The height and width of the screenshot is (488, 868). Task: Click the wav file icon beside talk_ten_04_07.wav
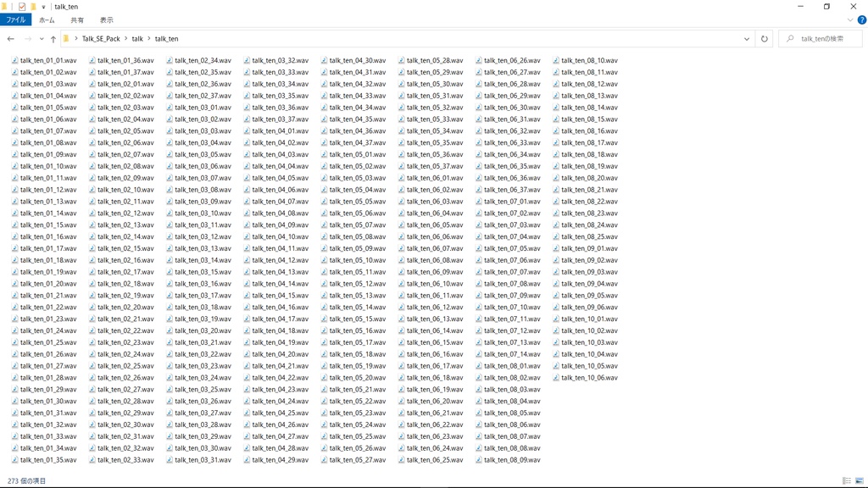[247, 202]
